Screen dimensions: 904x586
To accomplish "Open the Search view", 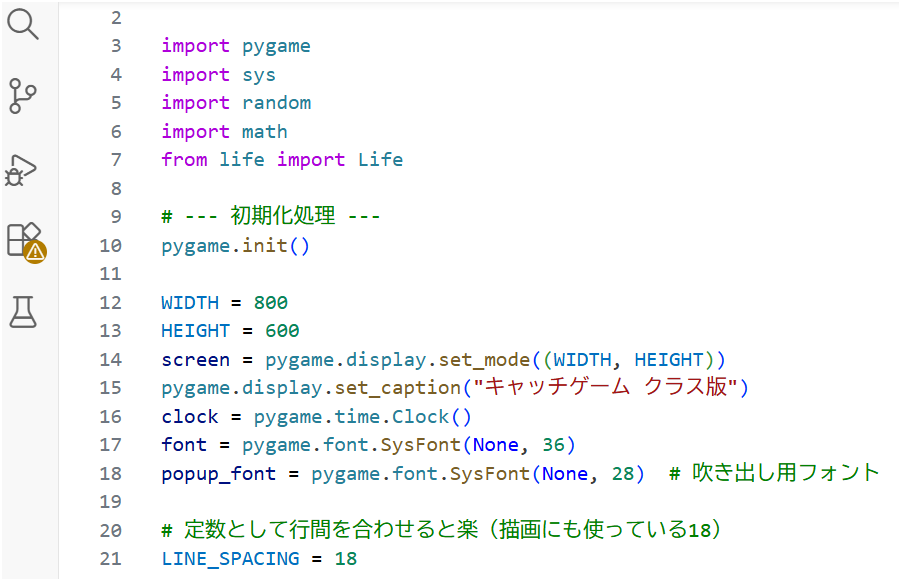I will pos(22,24).
